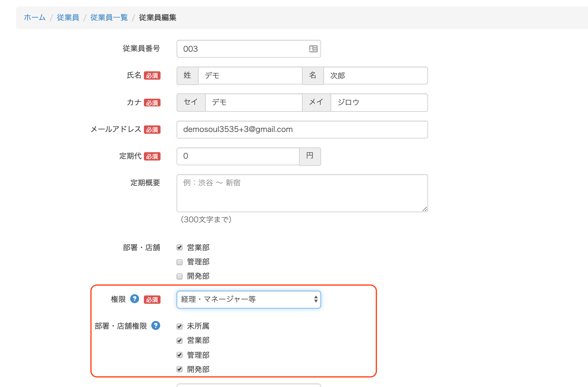
Task: Uncheck 管理部 in 部署・店舗権限
Action: (180, 355)
